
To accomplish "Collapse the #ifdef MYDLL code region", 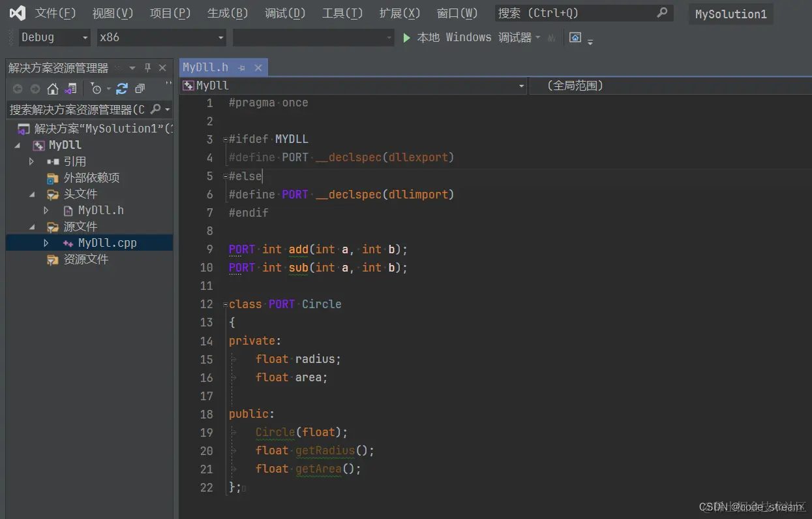I will tap(225, 140).
